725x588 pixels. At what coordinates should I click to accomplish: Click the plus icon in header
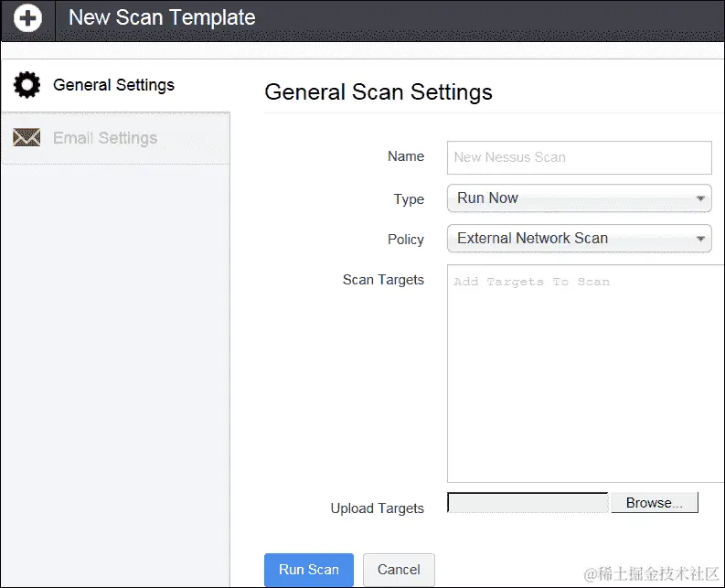pos(27,18)
